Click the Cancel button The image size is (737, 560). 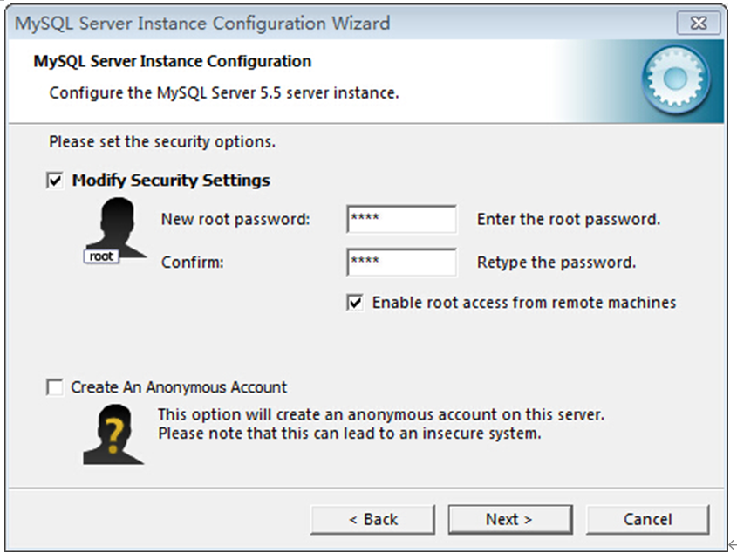(x=648, y=519)
